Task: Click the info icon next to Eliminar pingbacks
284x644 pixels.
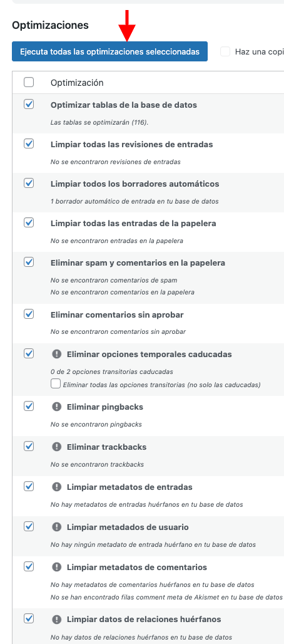Action: [x=57, y=407]
